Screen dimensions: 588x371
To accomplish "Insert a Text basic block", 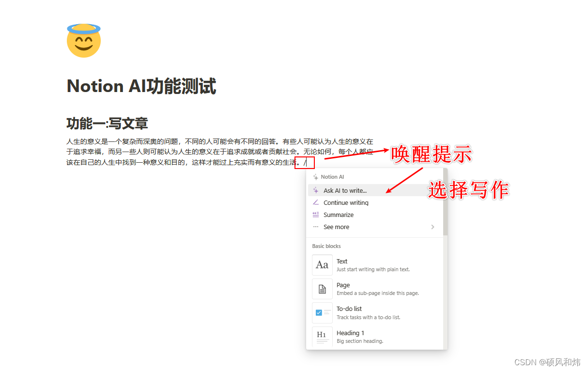I will coord(375,265).
